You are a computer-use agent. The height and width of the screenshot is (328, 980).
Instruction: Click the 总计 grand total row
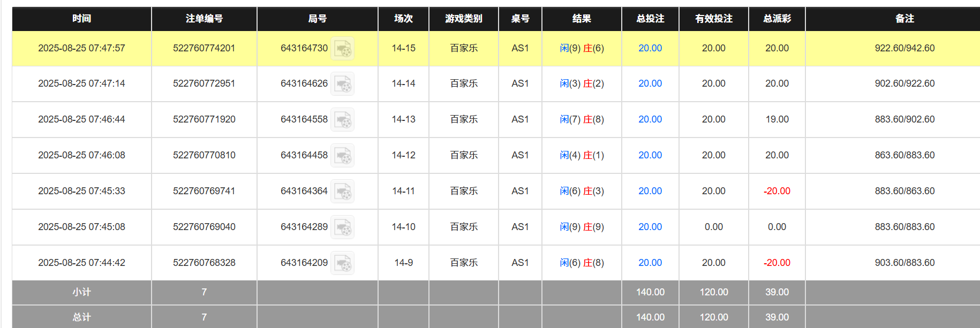81,317
